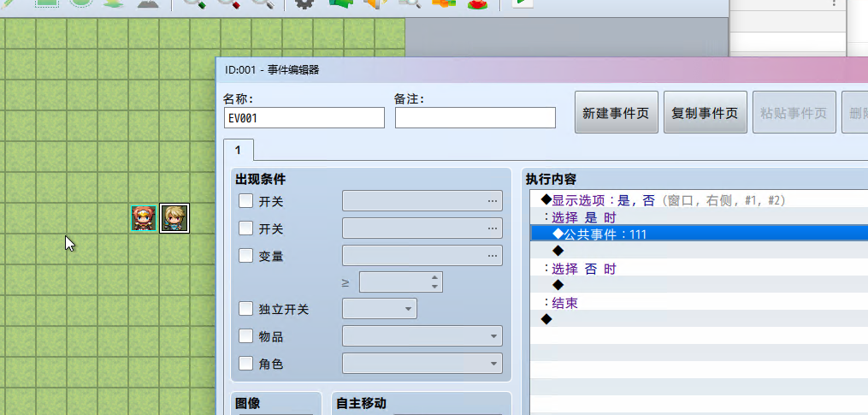Open the Sound Test speaker icon
The width and height of the screenshot is (868, 415).
point(376,3)
